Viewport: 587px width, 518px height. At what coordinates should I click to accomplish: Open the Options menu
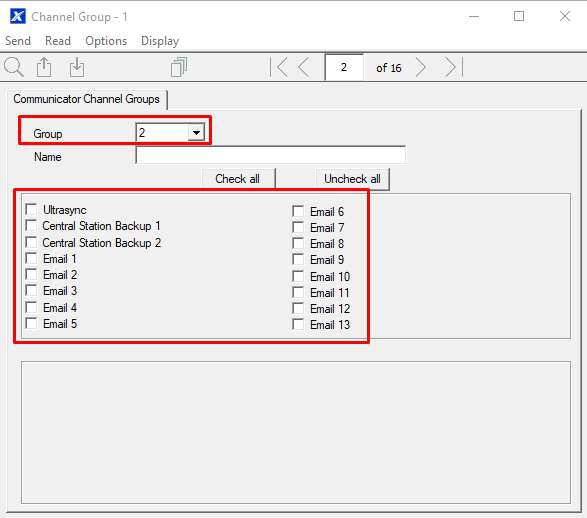click(106, 41)
